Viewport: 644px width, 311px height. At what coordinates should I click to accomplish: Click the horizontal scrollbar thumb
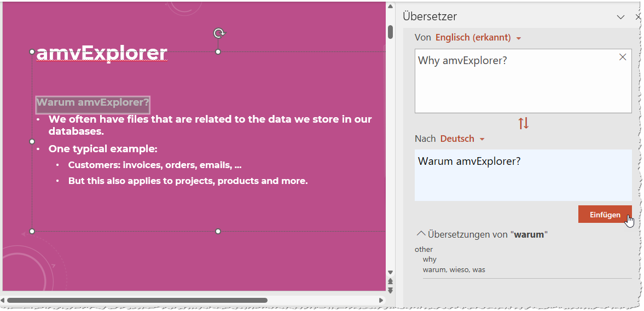point(137,300)
